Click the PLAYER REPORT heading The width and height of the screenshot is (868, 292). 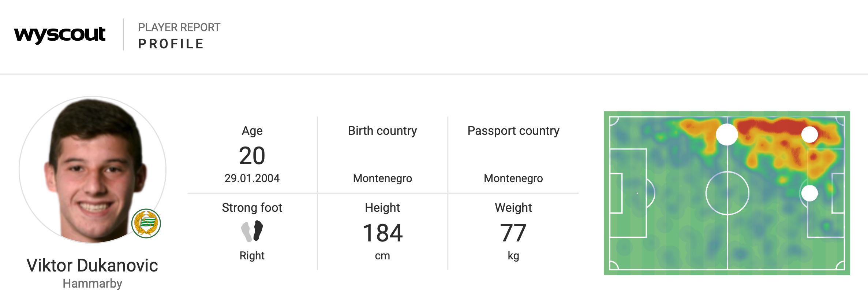tap(179, 27)
